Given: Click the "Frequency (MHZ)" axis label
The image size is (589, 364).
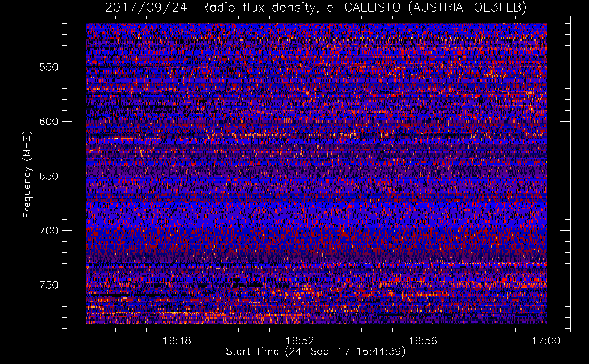Looking at the screenshot, I should click(x=27, y=174).
